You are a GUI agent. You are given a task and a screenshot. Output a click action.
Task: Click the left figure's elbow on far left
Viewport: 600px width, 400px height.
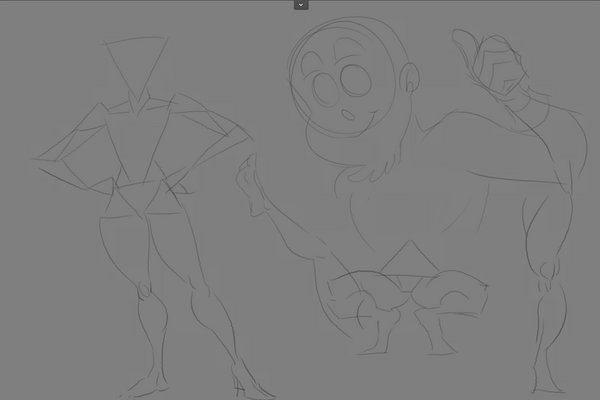click(38, 157)
